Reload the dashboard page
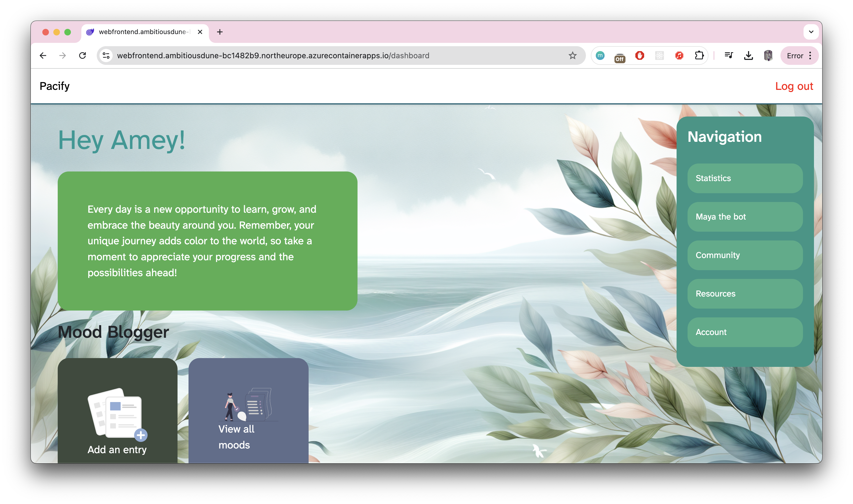This screenshot has height=504, width=853. pyautogui.click(x=82, y=55)
